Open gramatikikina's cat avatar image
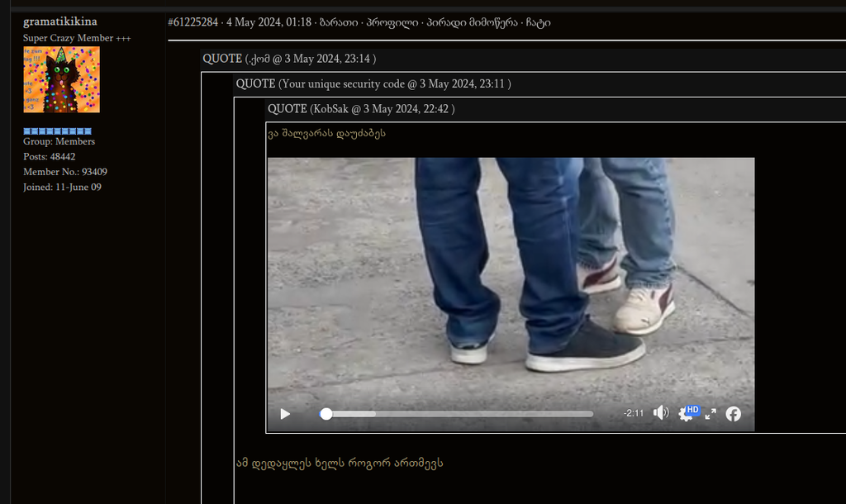Screen dimensions: 846x504 [61, 79]
